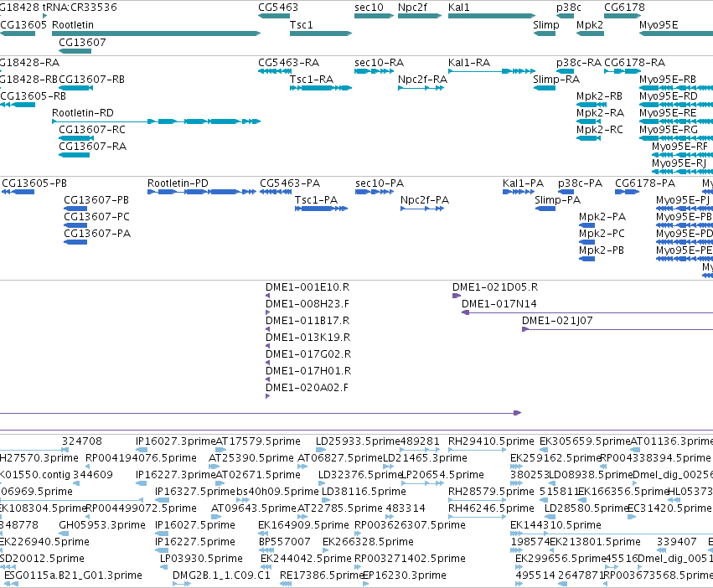Select the CG5463-PA protein label

(x=290, y=183)
